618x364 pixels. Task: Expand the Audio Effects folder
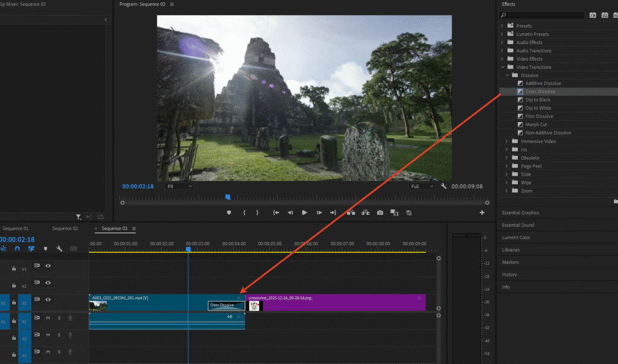(x=502, y=42)
